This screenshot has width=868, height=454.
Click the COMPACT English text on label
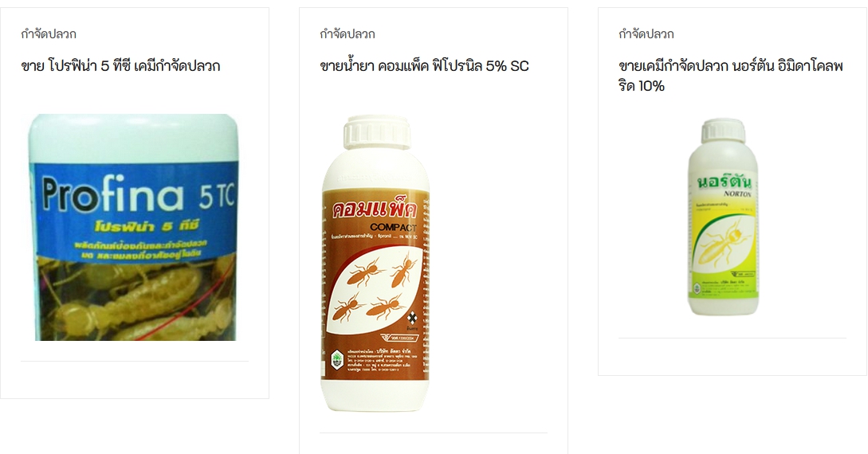pos(393,227)
